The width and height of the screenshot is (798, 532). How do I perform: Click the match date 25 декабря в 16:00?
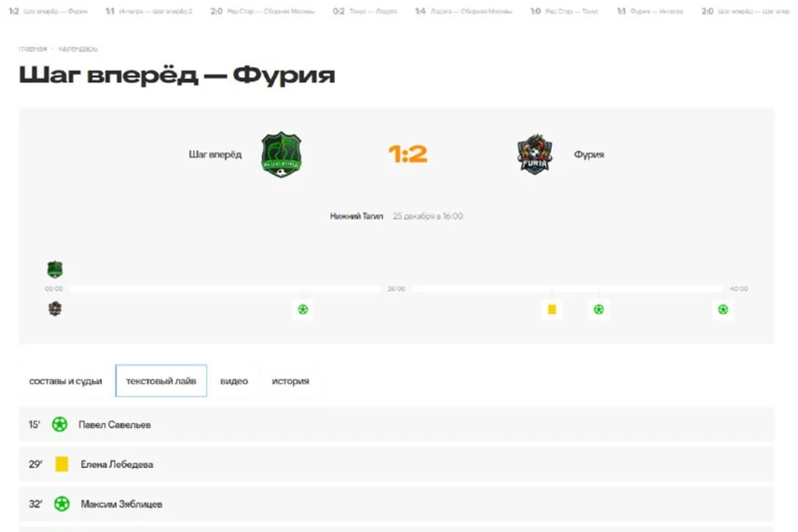click(x=428, y=217)
